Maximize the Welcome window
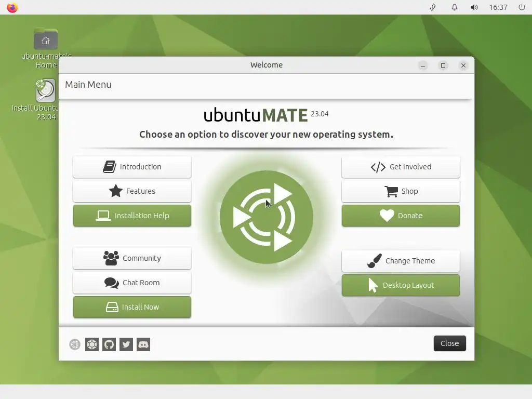532x399 pixels. click(443, 65)
